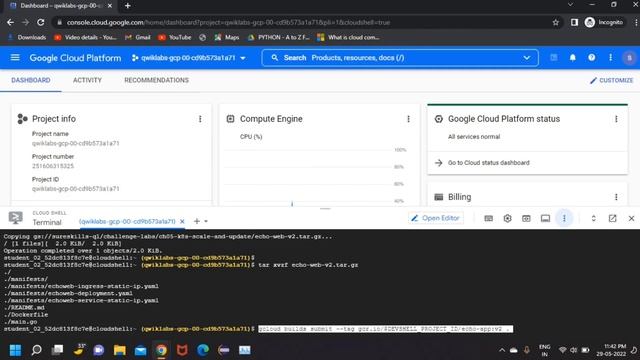Open Cloud Shell in a new window
Viewport: 640px width, 360px height.
click(x=612, y=218)
